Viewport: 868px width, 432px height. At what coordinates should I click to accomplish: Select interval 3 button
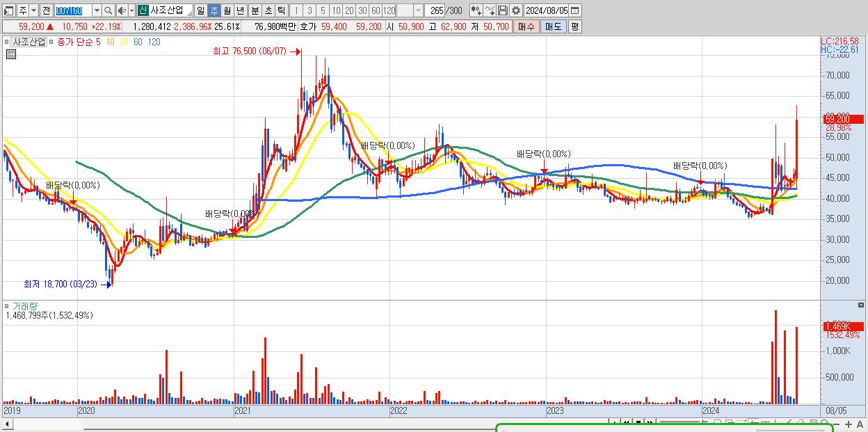(310, 10)
